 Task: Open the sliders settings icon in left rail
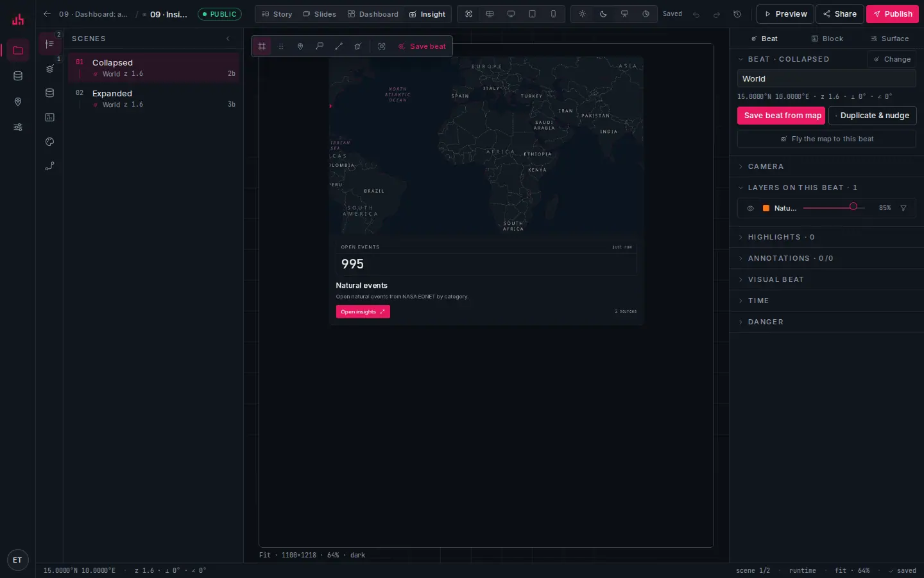(18, 127)
